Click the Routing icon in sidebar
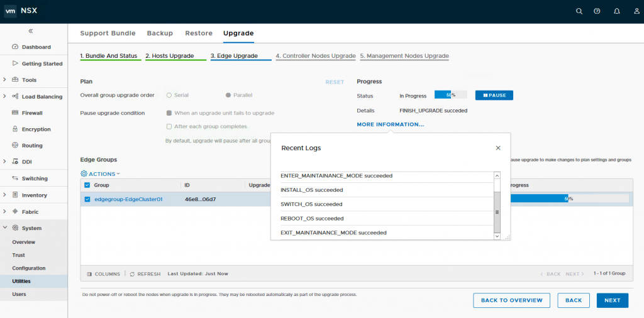 [x=15, y=145]
